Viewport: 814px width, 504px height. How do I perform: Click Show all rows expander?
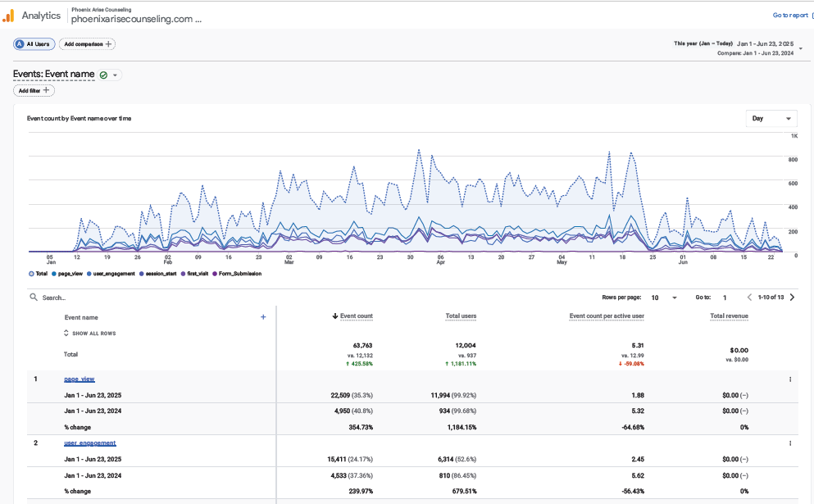pos(90,334)
